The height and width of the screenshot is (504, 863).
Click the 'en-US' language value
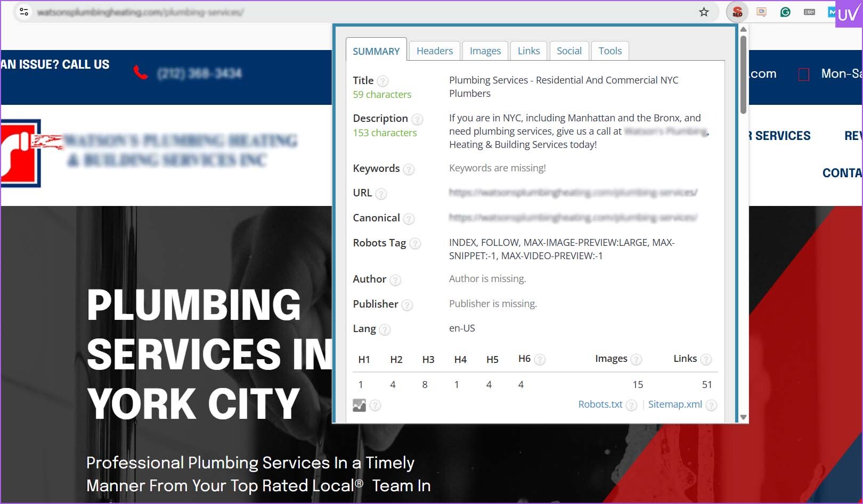[462, 328]
